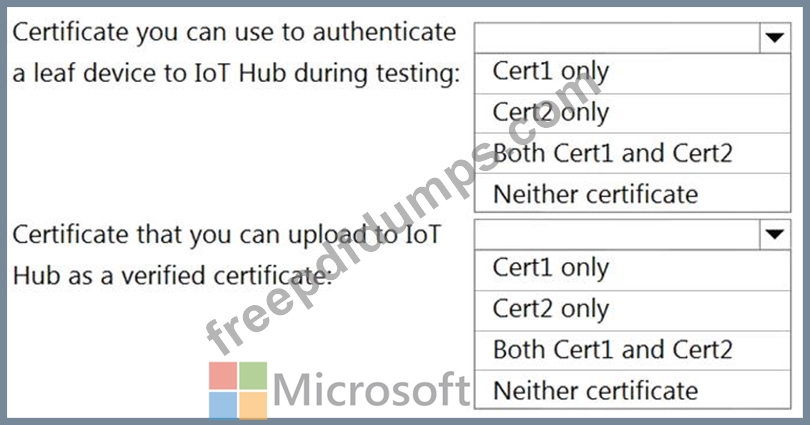
Task: Click the empty verified certificate combo box field
Action: [617, 234]
